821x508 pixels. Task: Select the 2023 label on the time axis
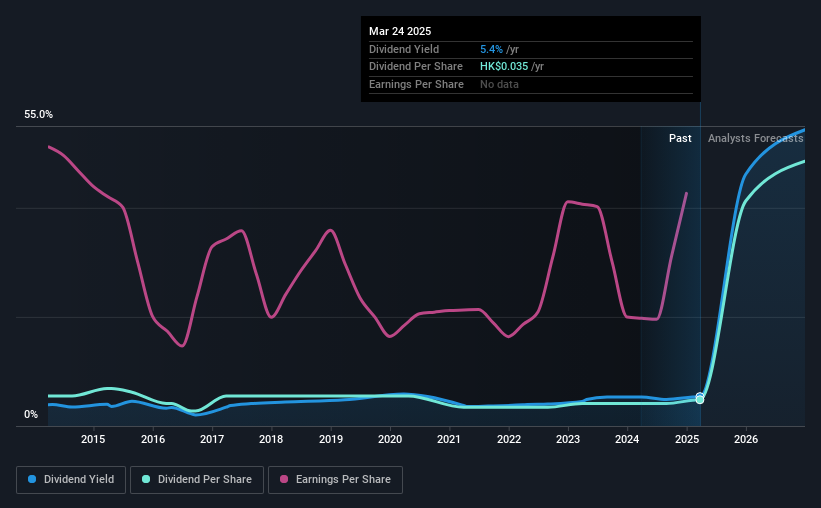[x=568, y=439]
